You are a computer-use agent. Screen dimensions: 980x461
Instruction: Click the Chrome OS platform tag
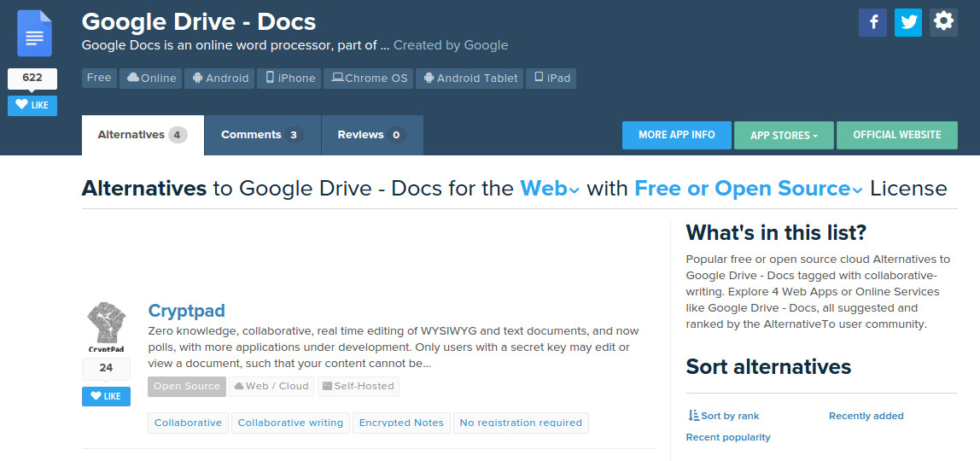pos(369,79)
